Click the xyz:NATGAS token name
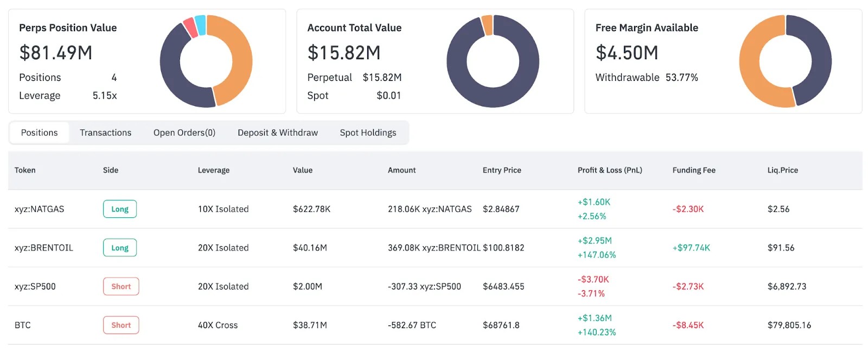The height and width of the screenshot is (352, 868). click(x=39, y=209)
